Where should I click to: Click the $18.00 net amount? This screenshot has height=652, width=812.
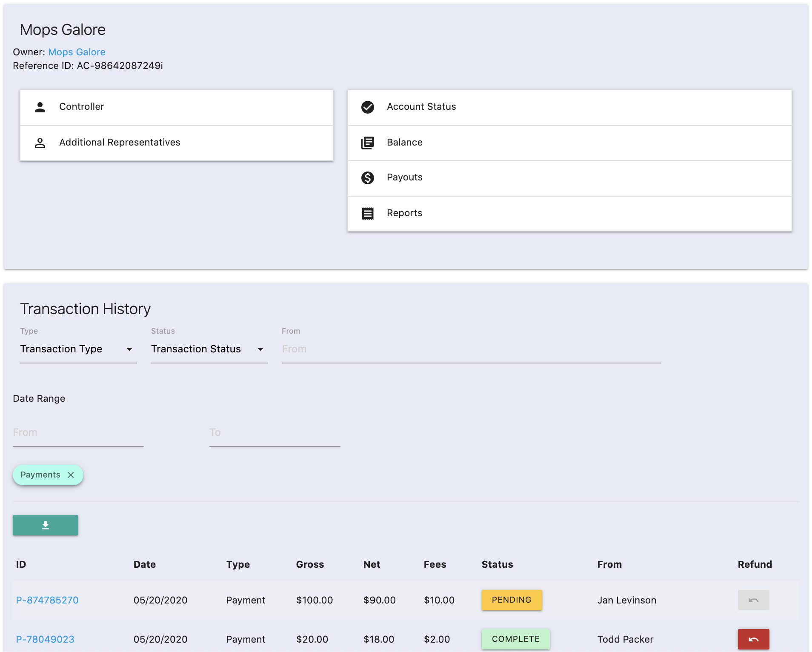(379, 639)
